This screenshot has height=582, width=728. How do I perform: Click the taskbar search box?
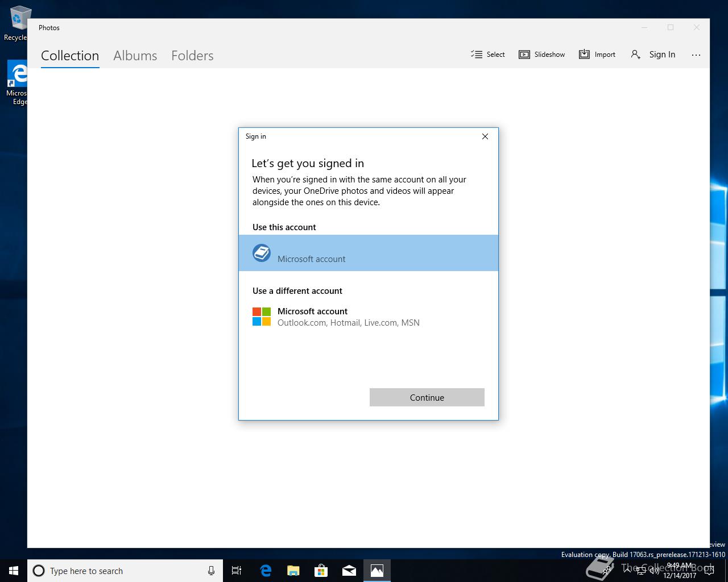coord(125,571)
